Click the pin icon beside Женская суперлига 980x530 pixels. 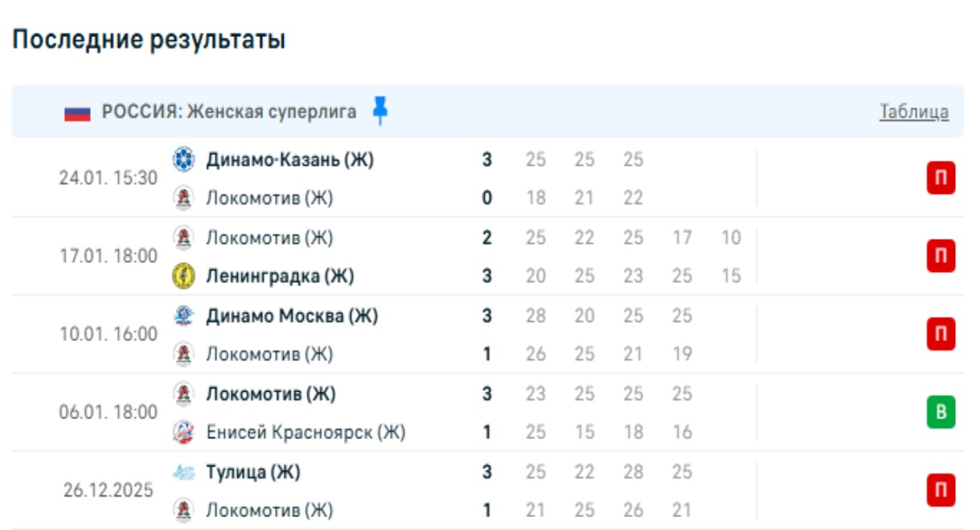(380, 111)
